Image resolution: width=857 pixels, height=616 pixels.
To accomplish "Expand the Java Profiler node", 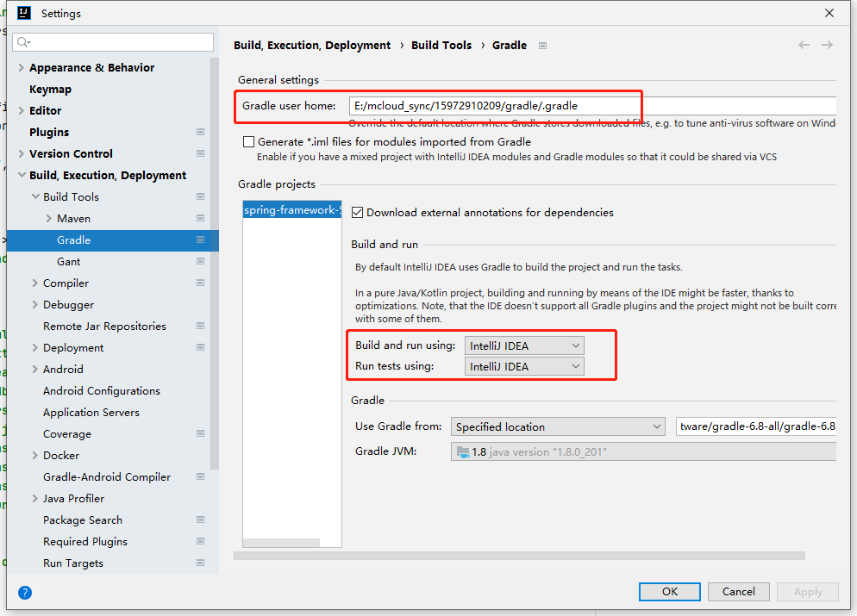I will (35, 499).
